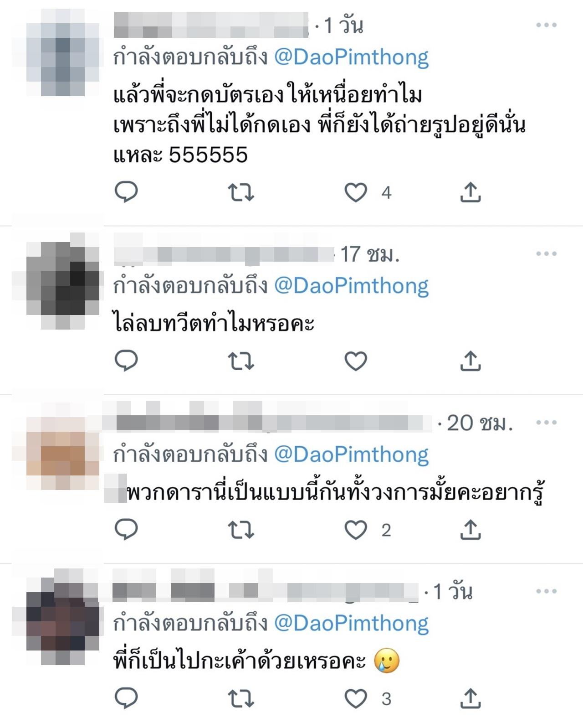Open more options on the first tweet
Image resolution: width=583 pixels, height=728 pixels.
coord(546,25)
